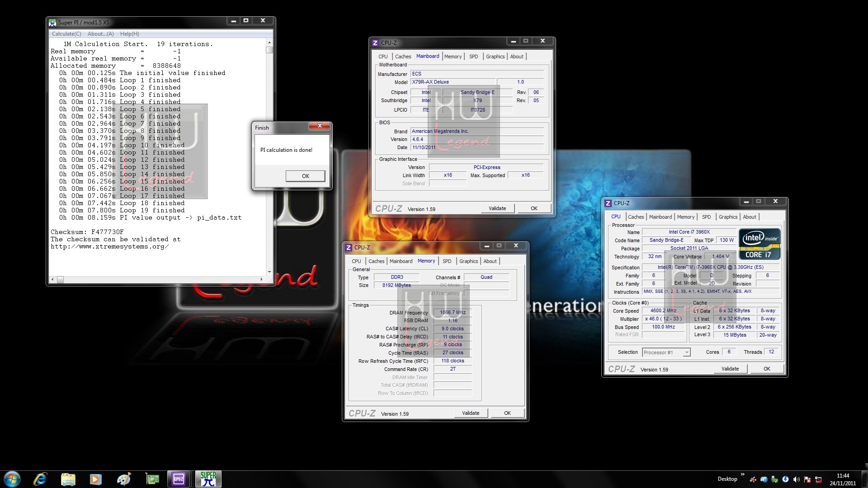
Task: Open About tab in Mainboard CPU-Z window
Action: point(517,56)
